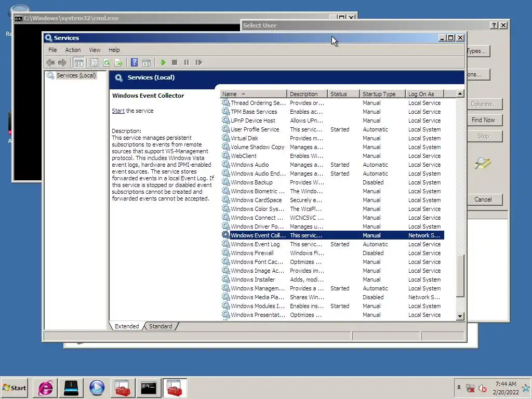Click the Export List toolbar icon
This screenshot has height=399, width=532.
point(118,62)
